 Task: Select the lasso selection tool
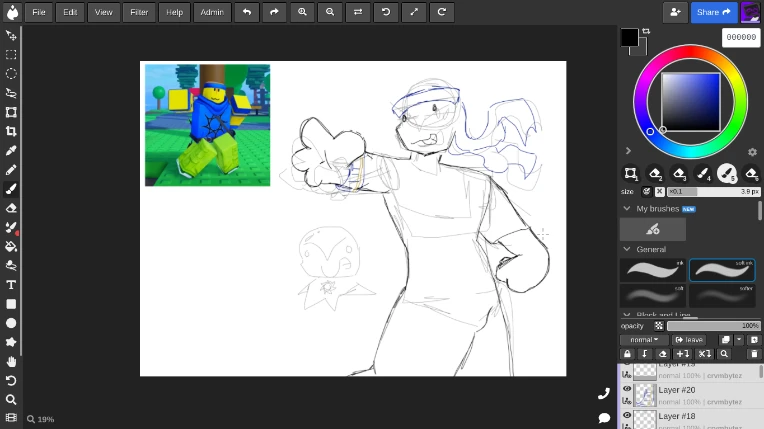click(x=11, y=93)
